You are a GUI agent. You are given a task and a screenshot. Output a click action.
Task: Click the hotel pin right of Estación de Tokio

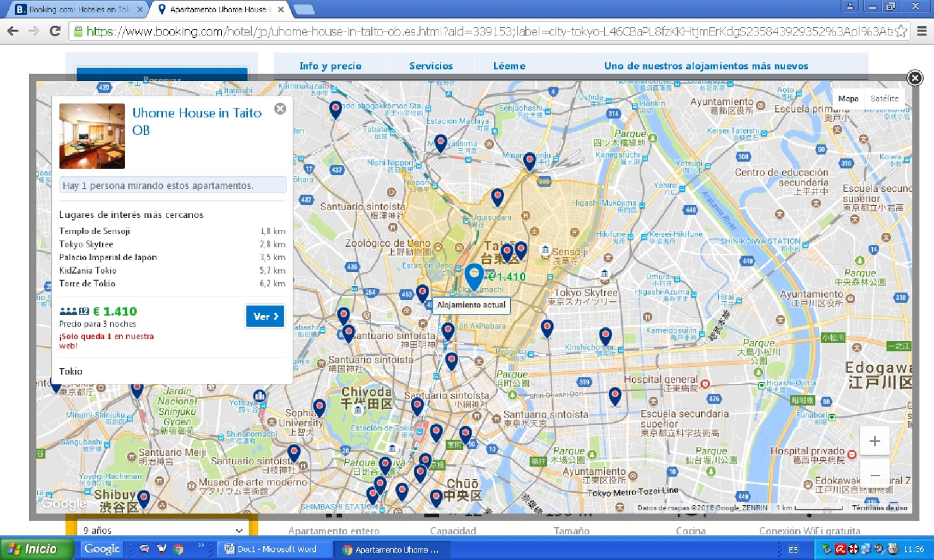click(436, 432)
